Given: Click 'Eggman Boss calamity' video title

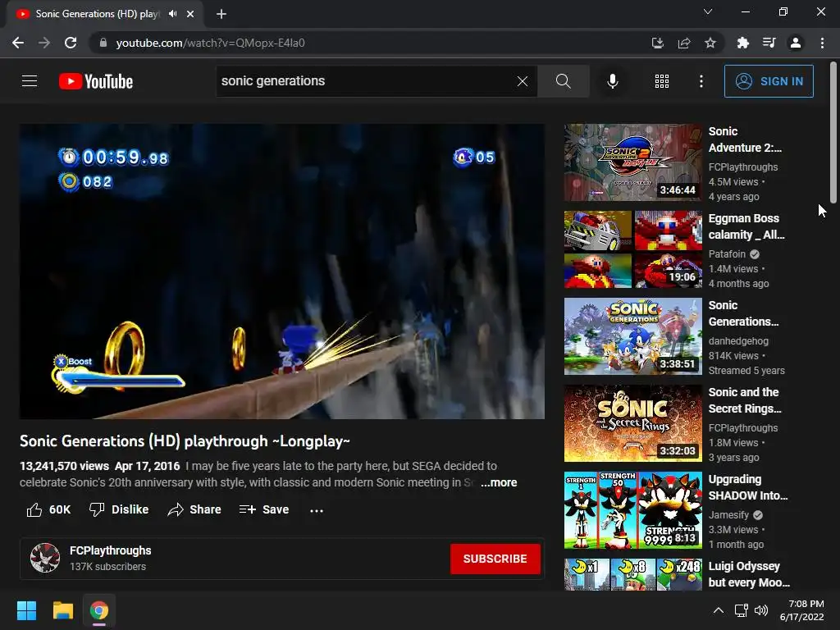Looking at the screenshot, I should point(746,226).
